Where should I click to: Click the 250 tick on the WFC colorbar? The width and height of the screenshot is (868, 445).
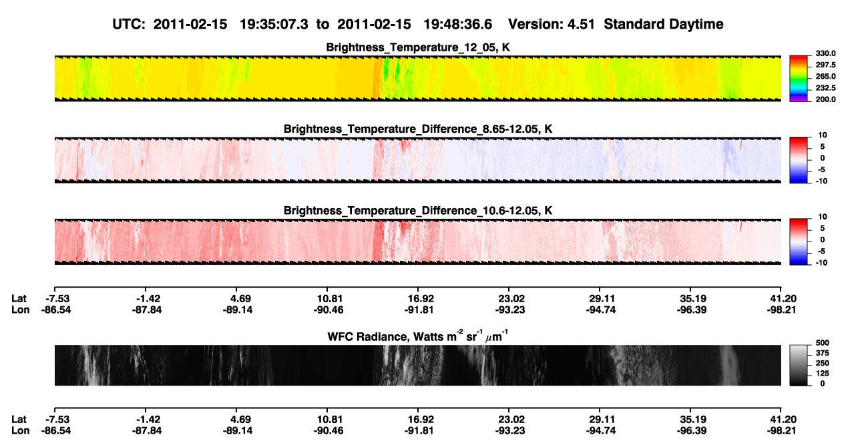(x=822, y=363)
